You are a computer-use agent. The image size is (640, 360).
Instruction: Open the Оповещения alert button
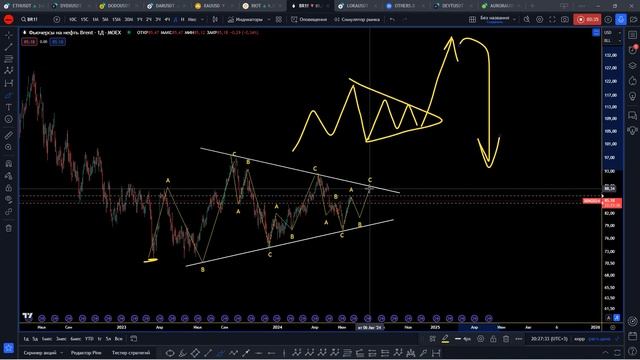[309, 19]
